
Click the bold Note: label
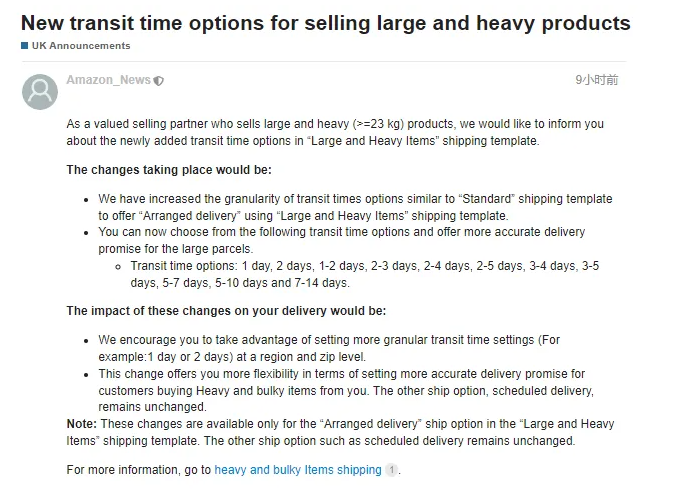coord(82,424)
